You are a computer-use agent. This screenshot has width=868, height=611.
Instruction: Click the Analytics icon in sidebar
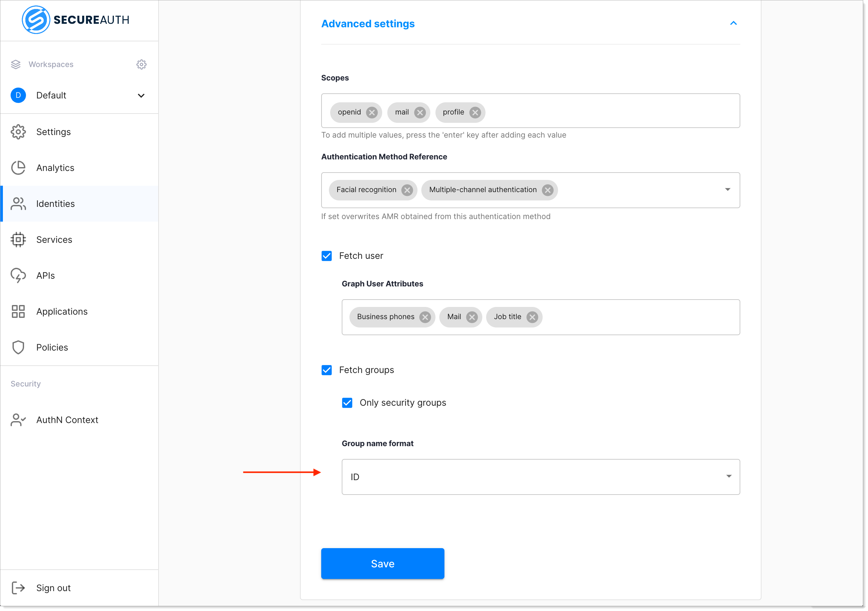[x=19, y=167]
